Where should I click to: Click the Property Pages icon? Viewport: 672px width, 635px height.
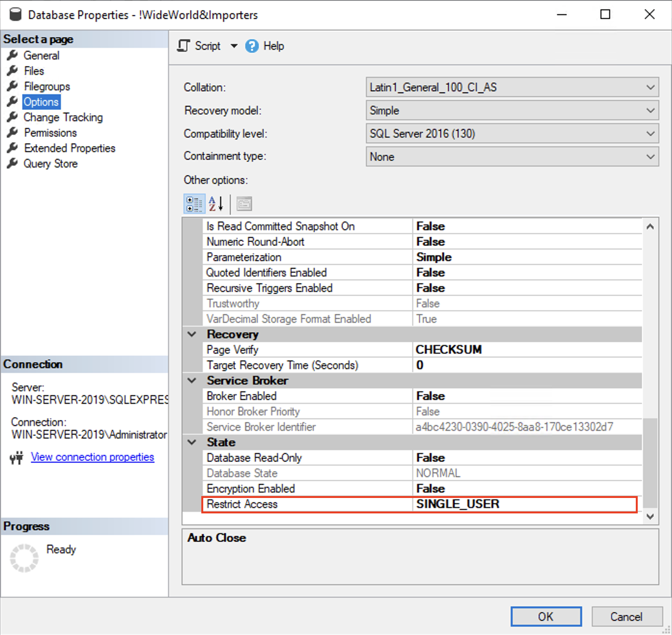[244, 204]
